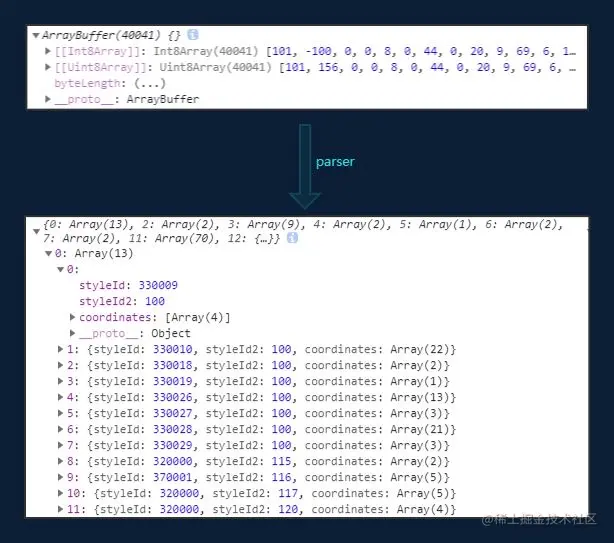Click the info icon after '12: {…}}' summary

tap(293, 238)
